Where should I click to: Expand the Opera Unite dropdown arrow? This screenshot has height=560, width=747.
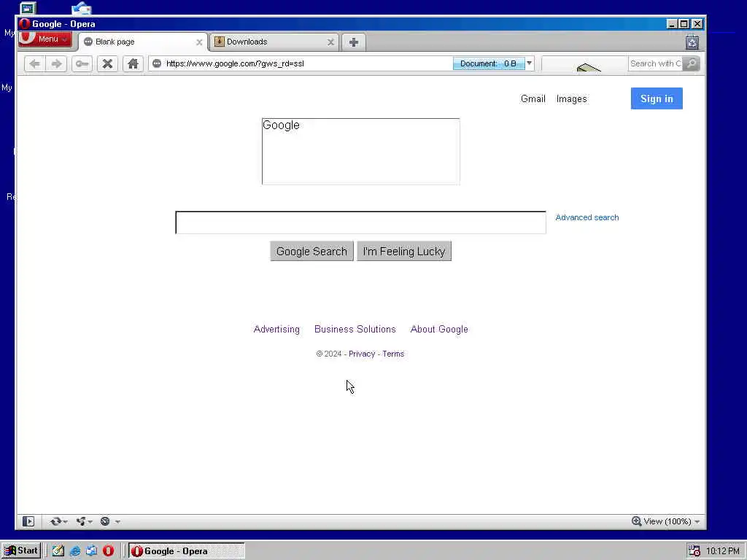point(90,522)
